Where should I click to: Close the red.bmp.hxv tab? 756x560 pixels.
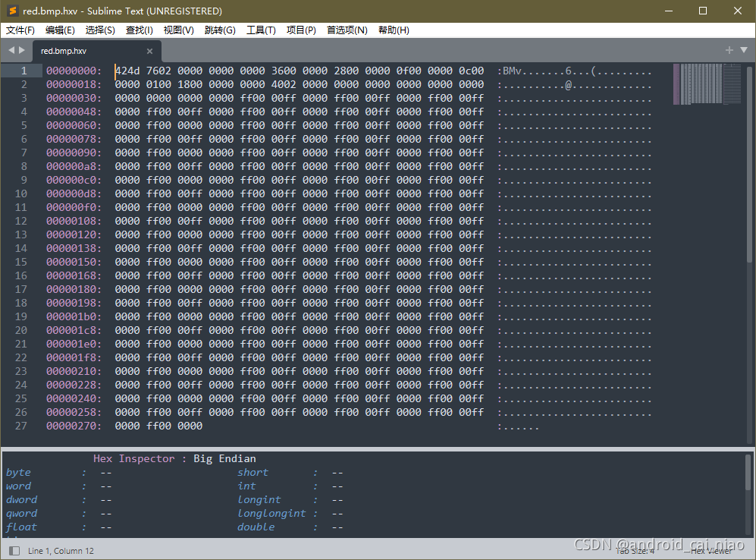149,51
